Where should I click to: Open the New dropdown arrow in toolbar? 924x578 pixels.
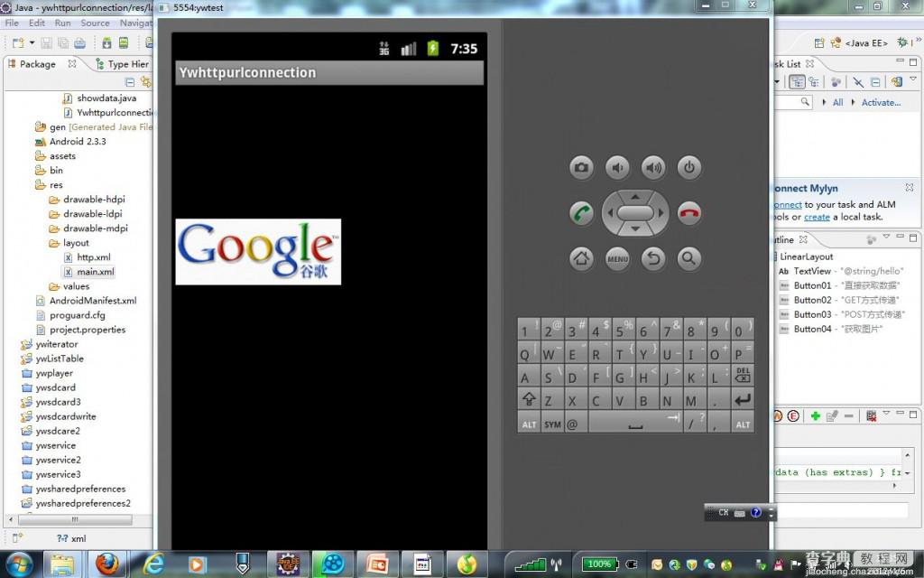coord(32,42)
